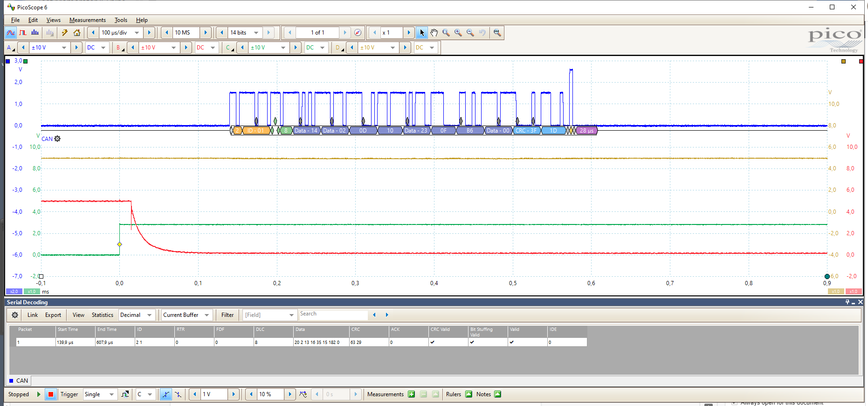Switch to Spectrum mode
868x406 pixels.
point(35,33)
